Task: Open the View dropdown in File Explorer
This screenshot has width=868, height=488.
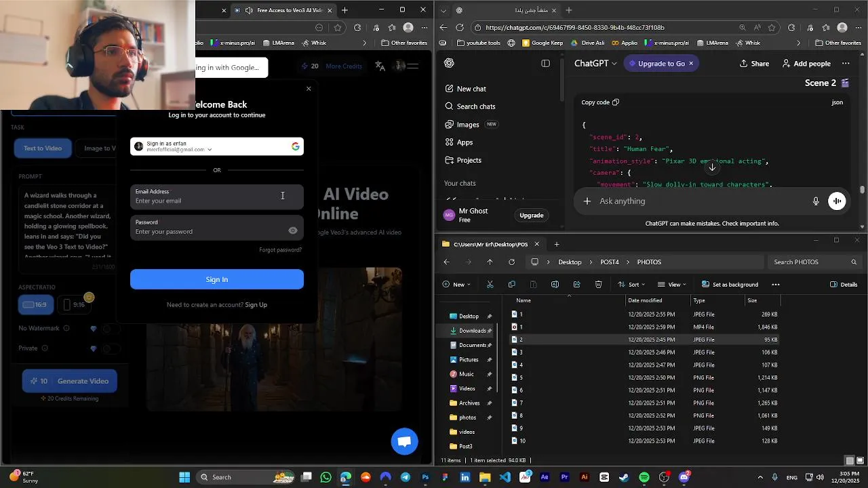Action: pyautogui.click(x=673, y=285)
